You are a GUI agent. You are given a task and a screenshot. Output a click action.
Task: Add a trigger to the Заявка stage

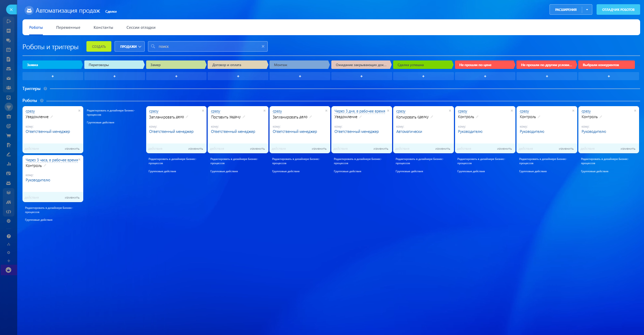53,76
